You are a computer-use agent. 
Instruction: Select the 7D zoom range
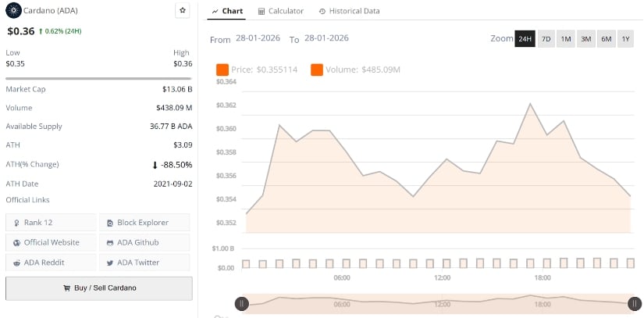tap(546, 38)
